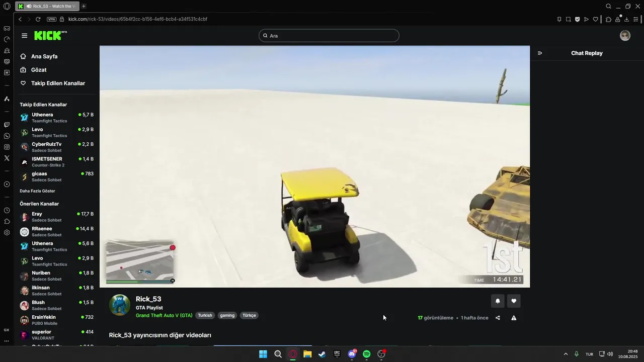
Task: Click the Türkçe tag
Action: point(249,315)
